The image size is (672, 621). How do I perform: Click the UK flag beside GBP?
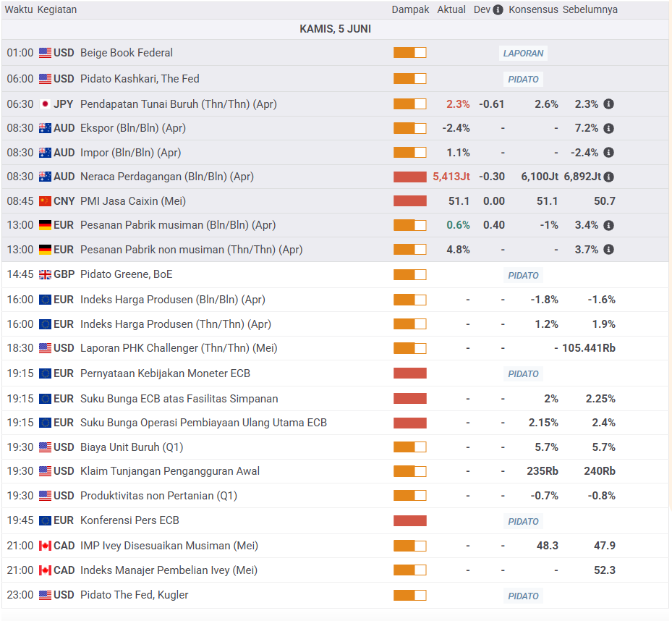[x=45, y=274]
